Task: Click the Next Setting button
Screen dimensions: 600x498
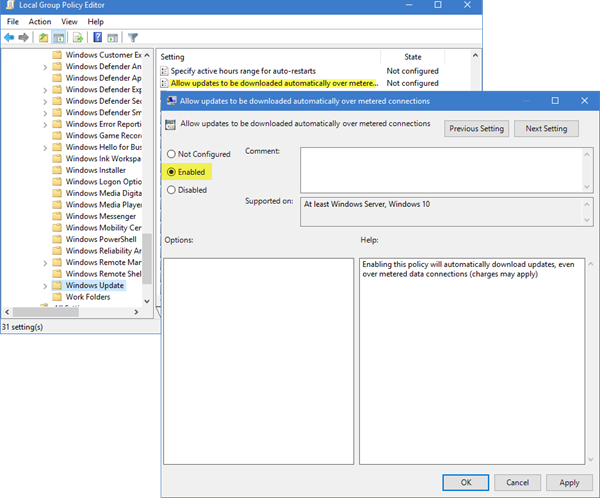Action: [x=546, y=129]
